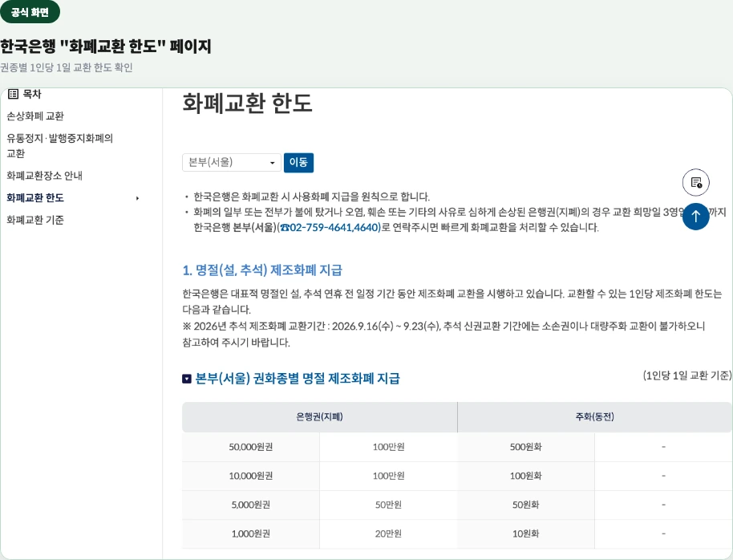Click the 권종별 1인당 1일 교환 한도 확인 subtitle
This screenshot has height=560, width=733.
67,67
